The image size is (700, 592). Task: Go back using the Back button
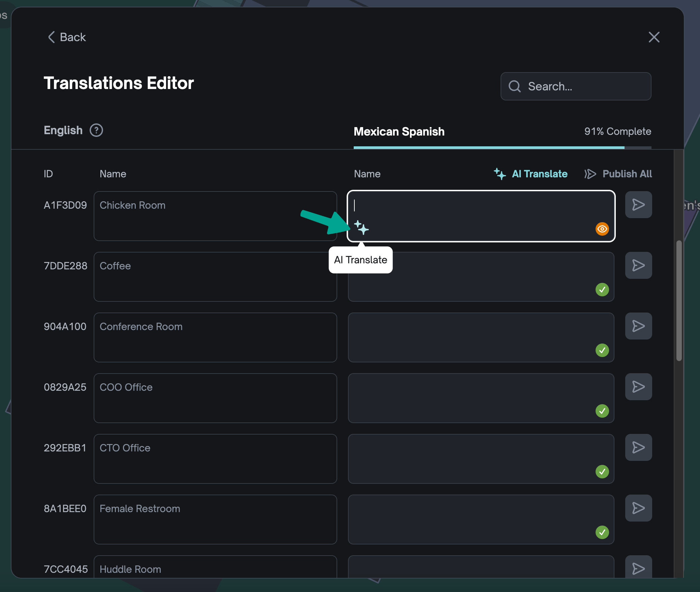click(x=67, y=37)
